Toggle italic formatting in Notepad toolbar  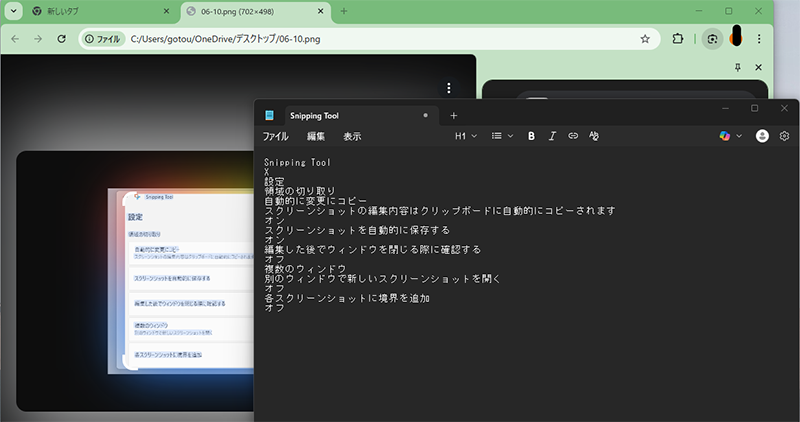pyautogui.click(x=552, y=136)
